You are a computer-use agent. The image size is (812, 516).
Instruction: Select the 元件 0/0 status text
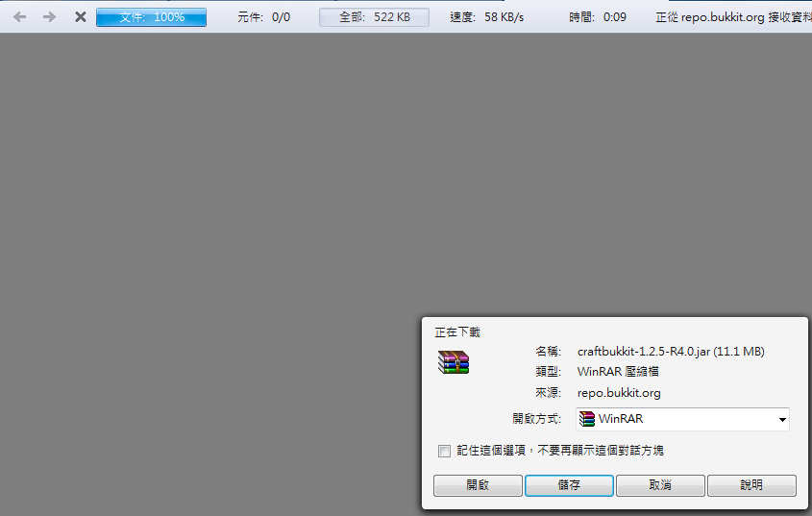(x=263, y=17)
